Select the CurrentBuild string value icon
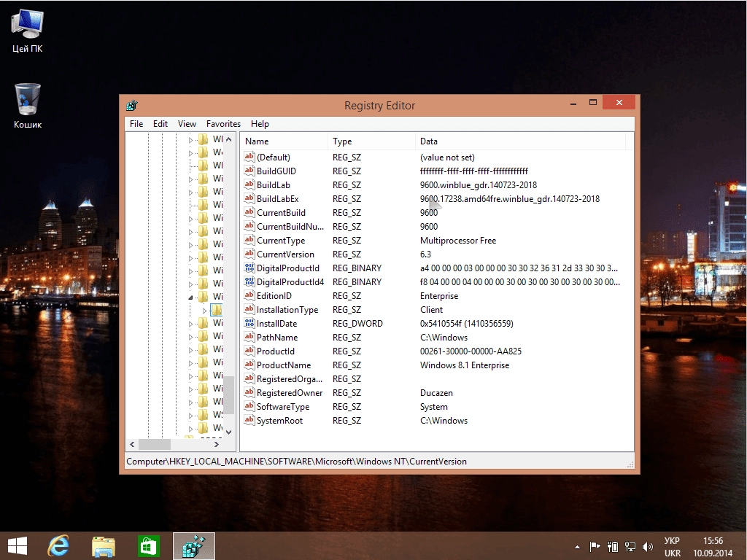 coord(249,212)
